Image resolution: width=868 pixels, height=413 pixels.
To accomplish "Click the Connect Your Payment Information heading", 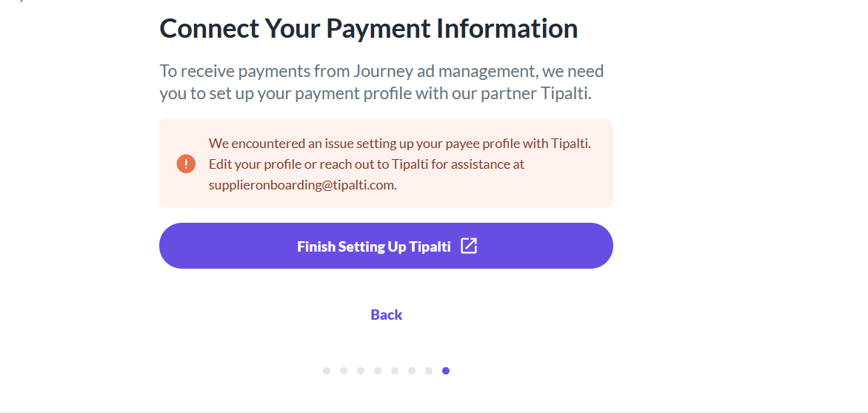I will [x=368, y=29].
